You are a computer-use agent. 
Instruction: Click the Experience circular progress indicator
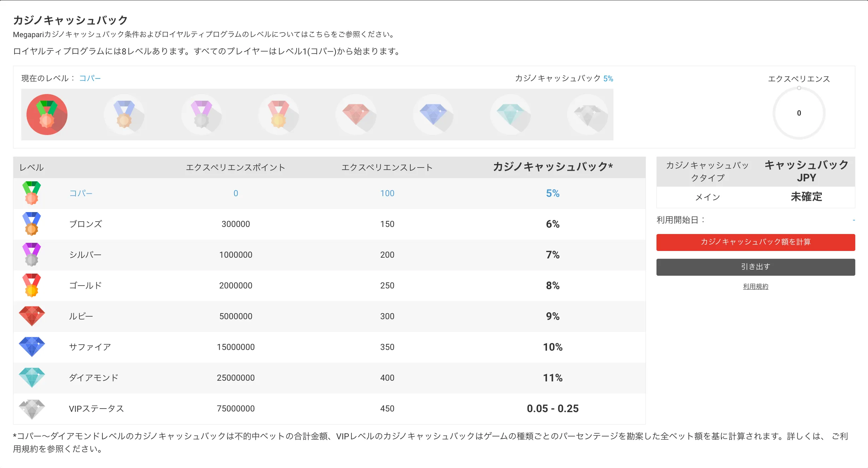pos(799,113)
